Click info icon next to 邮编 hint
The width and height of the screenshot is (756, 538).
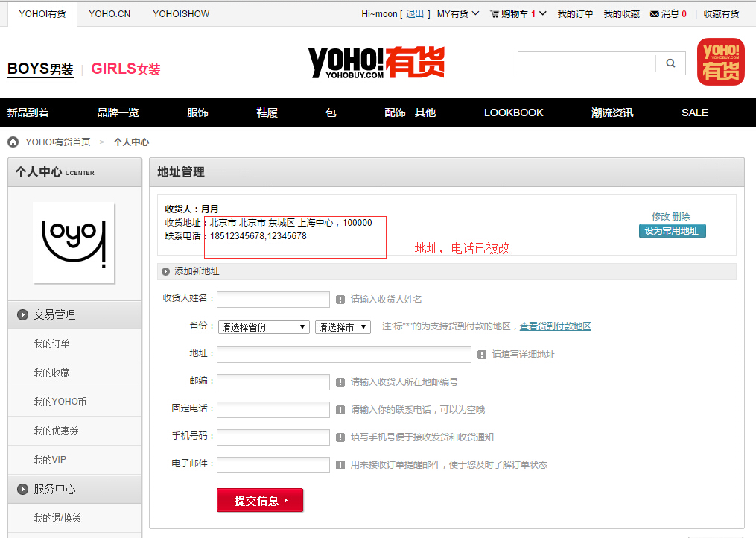pos(340,382)
